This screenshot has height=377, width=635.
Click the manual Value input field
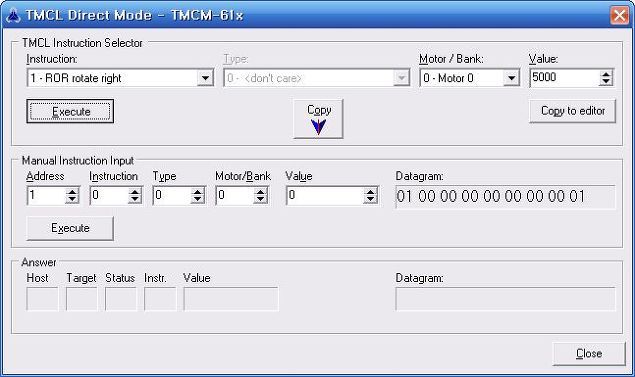[325, 196]
